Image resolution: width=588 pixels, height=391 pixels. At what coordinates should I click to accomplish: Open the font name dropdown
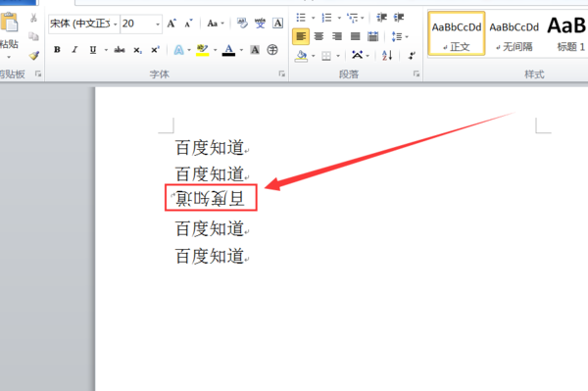(x=115, y=24)
